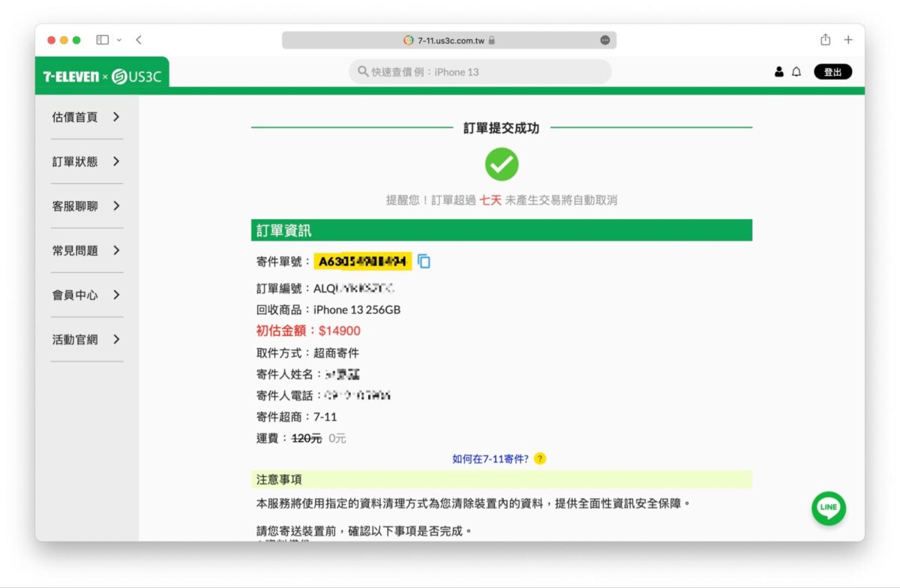
Task: Open the LINE chat floating button
Action: click(829, 508)
